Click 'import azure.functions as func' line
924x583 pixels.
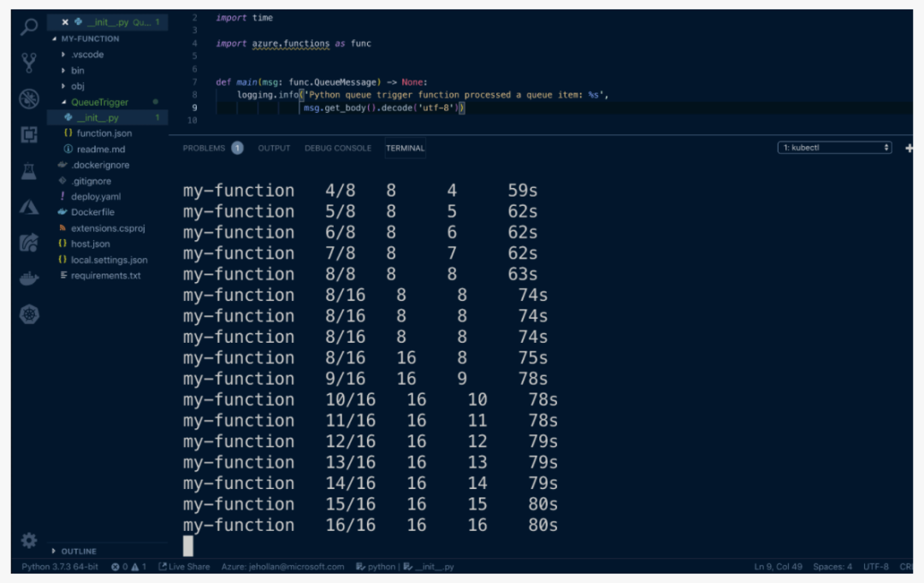coord(293,43)
